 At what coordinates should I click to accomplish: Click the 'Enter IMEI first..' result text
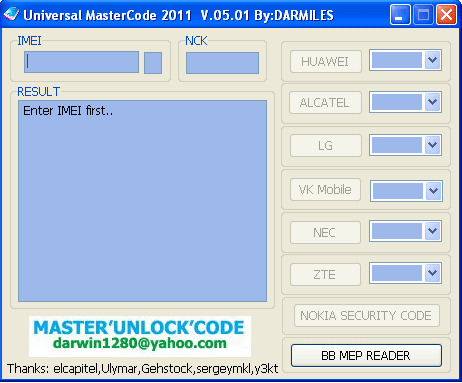click(68, 110)
